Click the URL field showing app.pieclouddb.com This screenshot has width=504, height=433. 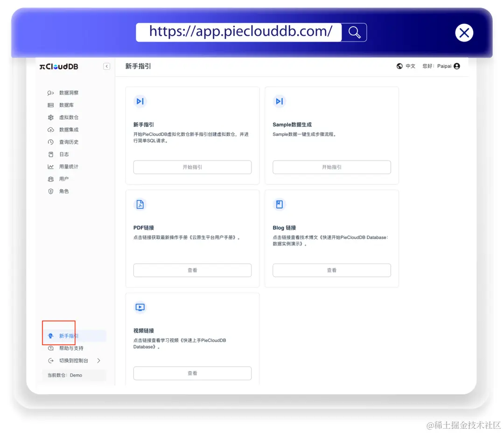click(x=238, y=32)
